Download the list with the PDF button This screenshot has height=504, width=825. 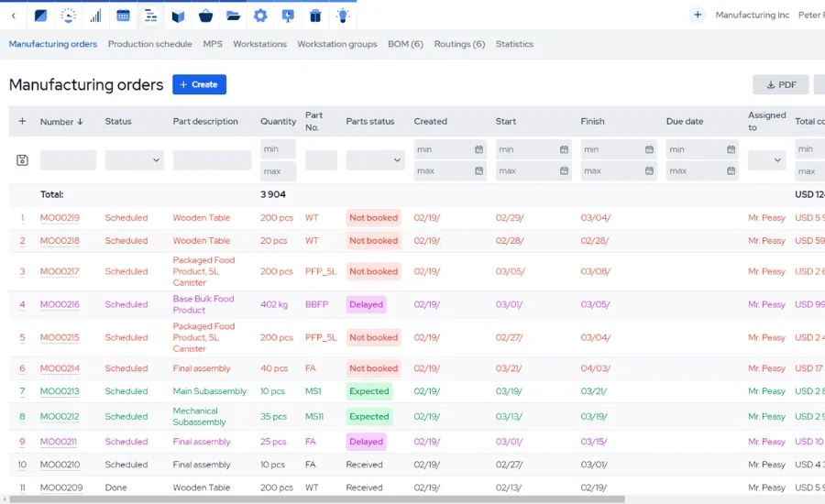(781, 84)
